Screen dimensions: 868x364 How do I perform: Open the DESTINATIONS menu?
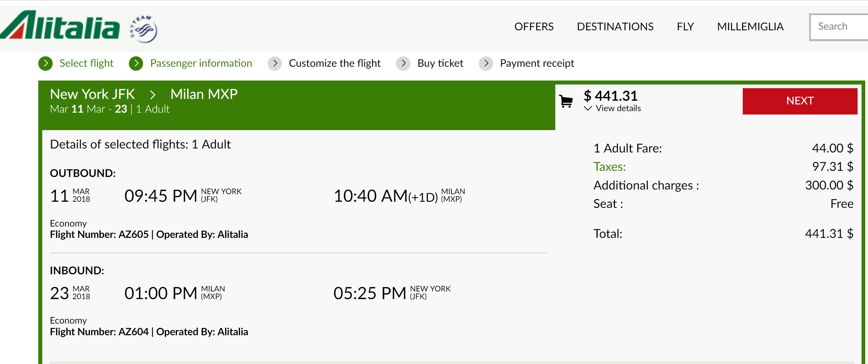click(615, 27)
